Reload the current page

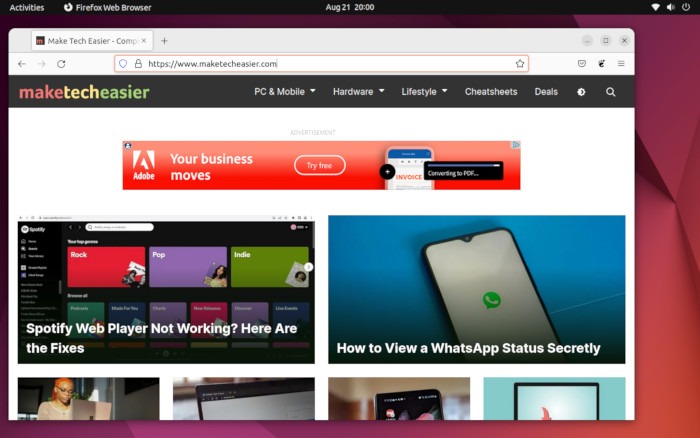click(x=61, y=64)
